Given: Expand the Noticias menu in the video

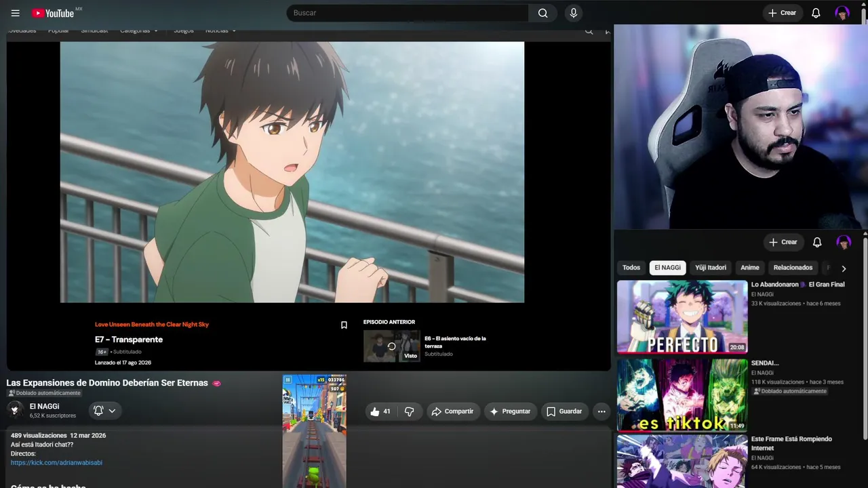Looking at the screenshot, I should pos(220,30).
